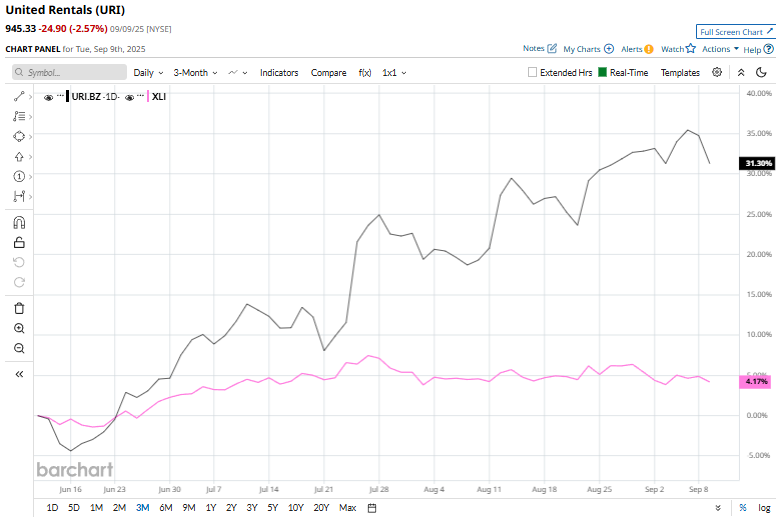This screenshot has height=522, width=776.
Task: Click the 4.17% XLI value label
Action: pyautogui.click(x=755, y=381)
